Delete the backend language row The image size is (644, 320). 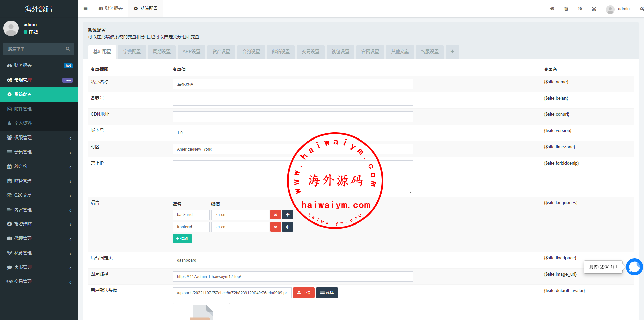(x=275, y=215)
